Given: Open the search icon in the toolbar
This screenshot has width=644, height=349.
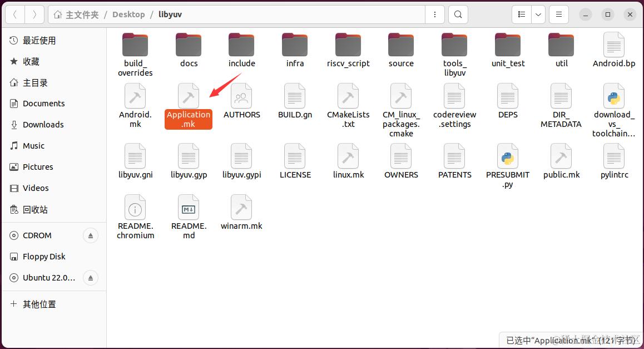Looking at the screenshot, I should tap(458, 14).
